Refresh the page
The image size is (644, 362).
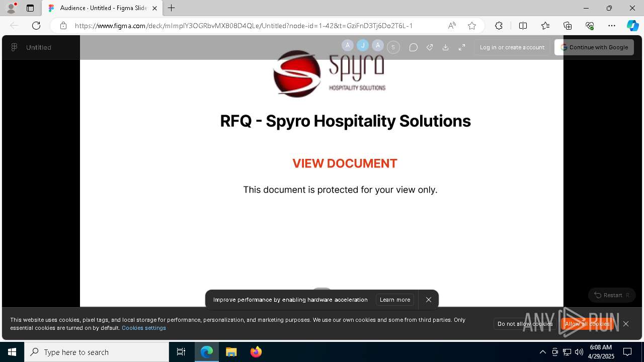36,26
